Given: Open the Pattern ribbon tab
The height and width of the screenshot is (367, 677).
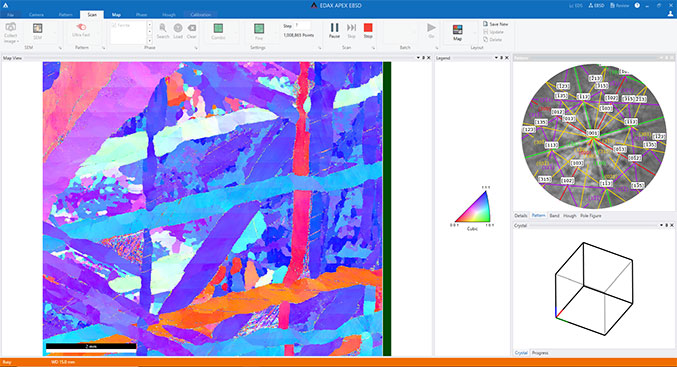Looking at the screenshot, I should click(66, 15).
